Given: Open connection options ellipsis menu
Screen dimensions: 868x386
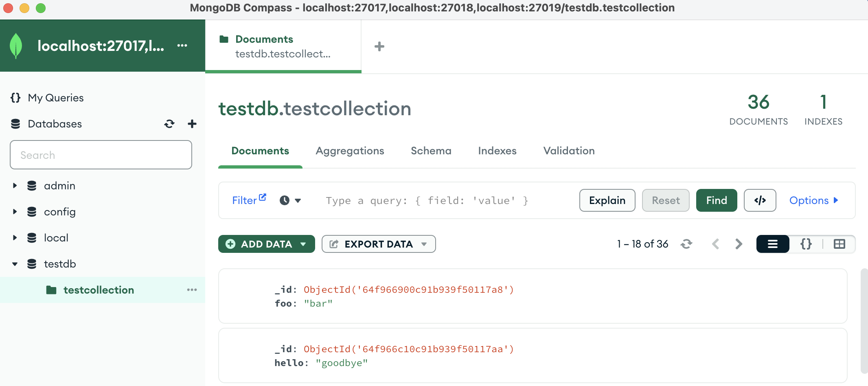Looking at the screenshot, I should pyautogui.click(x=182, y=45).
